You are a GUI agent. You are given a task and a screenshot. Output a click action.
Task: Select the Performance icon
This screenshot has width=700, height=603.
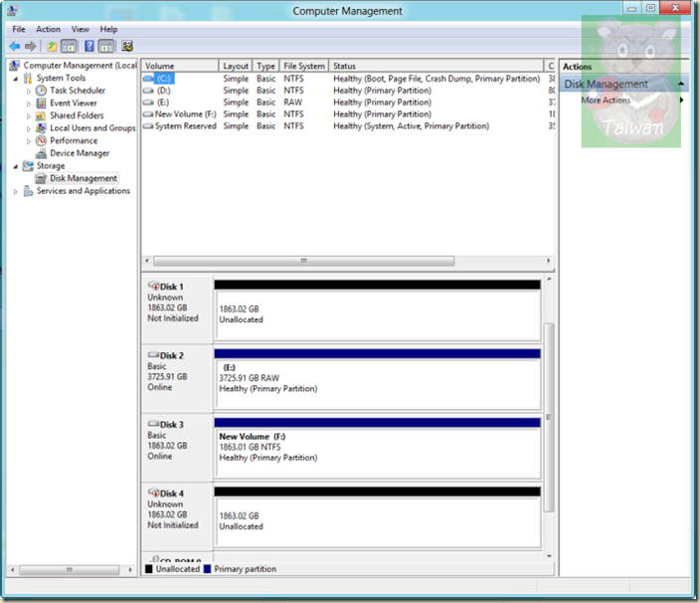(41, 140)
